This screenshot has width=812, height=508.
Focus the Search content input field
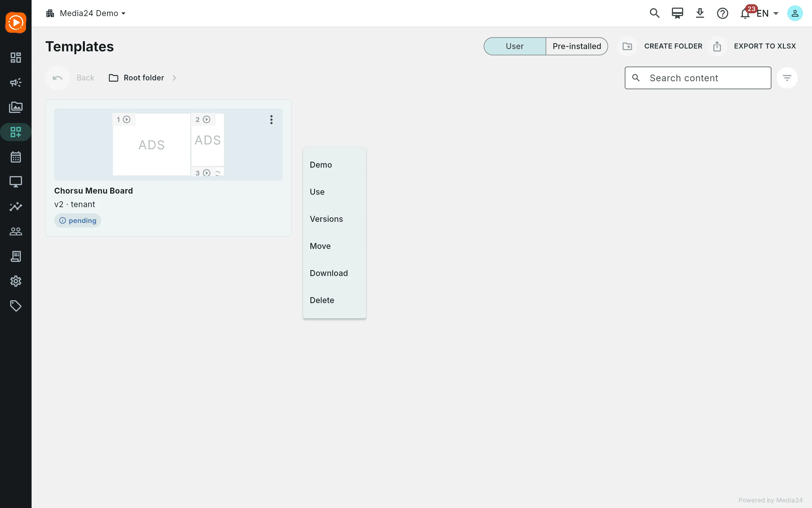698,78
